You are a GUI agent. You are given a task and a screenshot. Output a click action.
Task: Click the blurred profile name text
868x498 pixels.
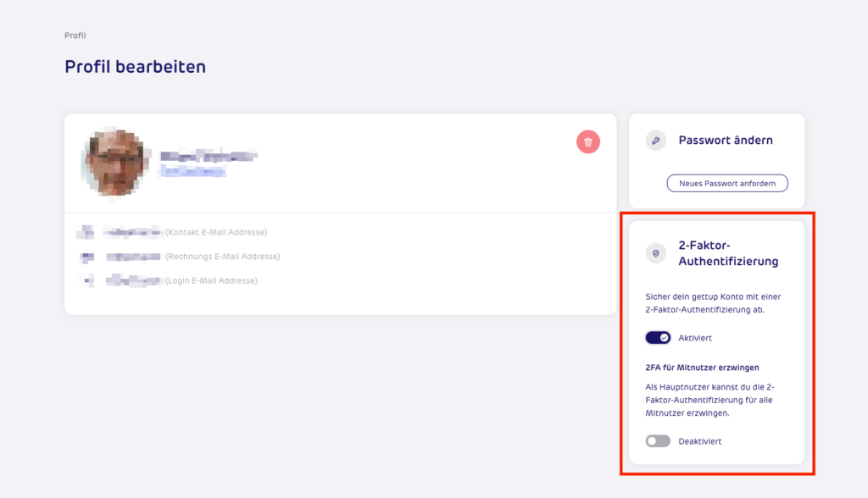(209, 156)
